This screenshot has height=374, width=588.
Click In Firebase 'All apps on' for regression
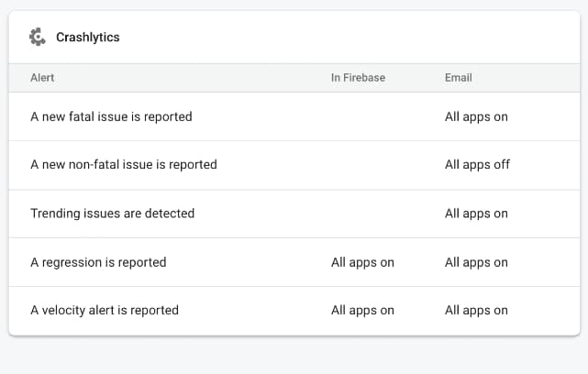pos(362,262)
